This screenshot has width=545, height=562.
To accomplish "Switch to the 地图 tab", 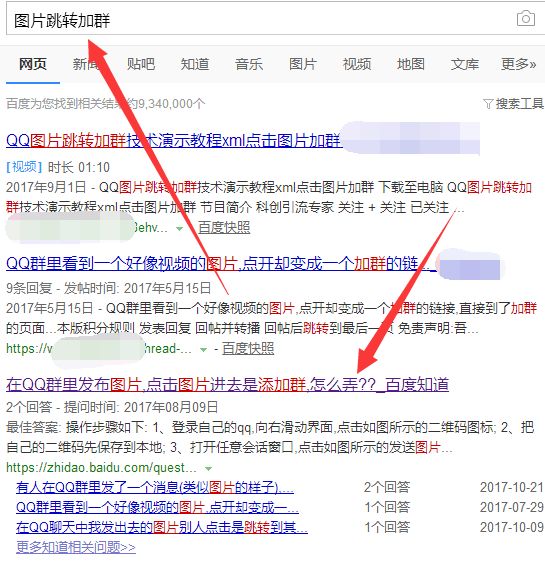I will click(x=411, y=64).
